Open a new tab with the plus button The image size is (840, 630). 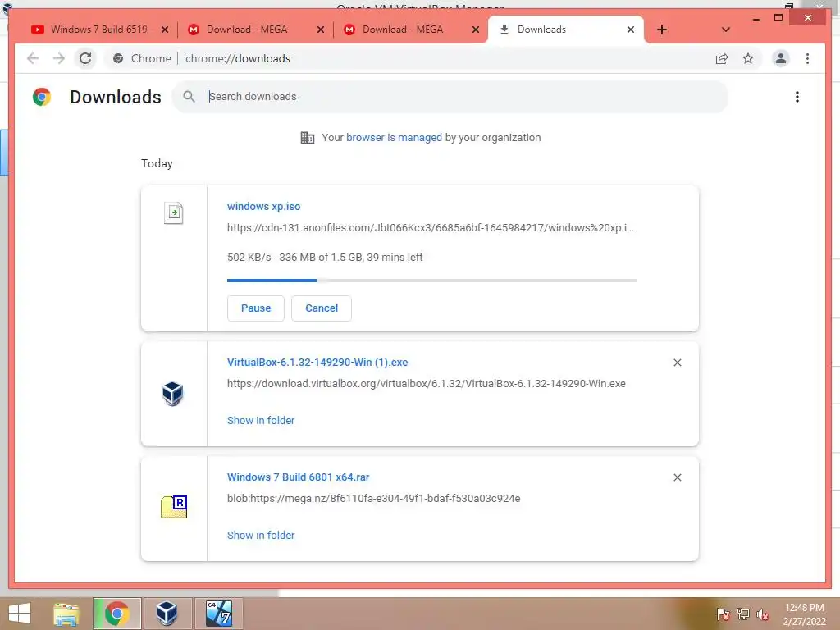[662, 30]
